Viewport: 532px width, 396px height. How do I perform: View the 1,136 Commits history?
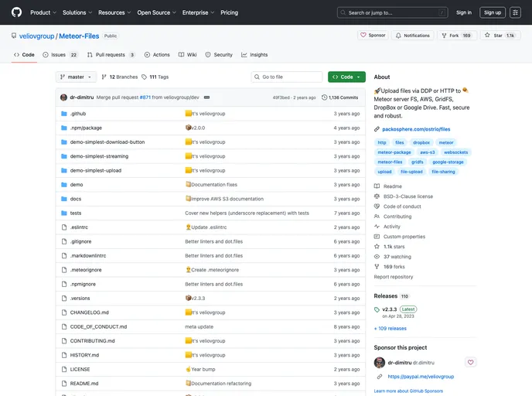(x=339, y=97)
